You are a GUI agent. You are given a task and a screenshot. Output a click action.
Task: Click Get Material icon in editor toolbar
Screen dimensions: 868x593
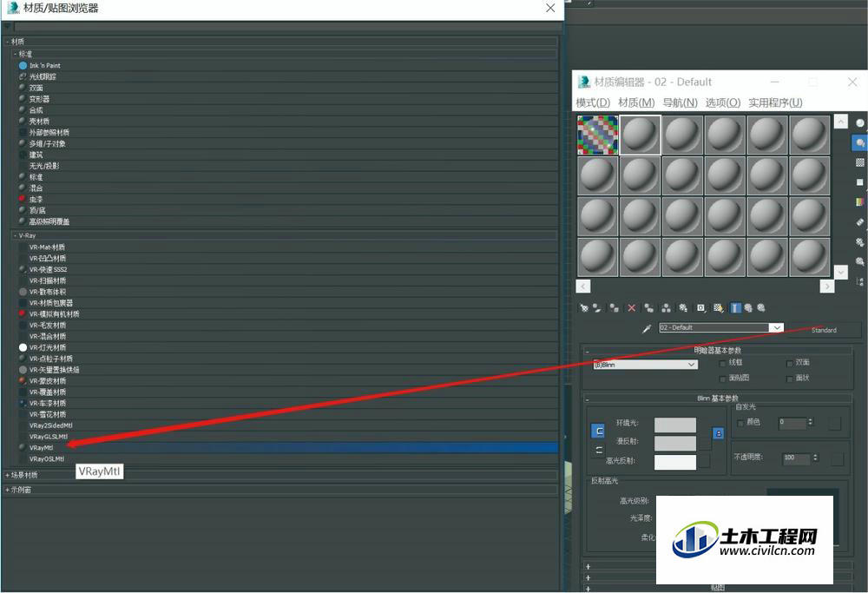pyautogui.click(x=583, y=308)
